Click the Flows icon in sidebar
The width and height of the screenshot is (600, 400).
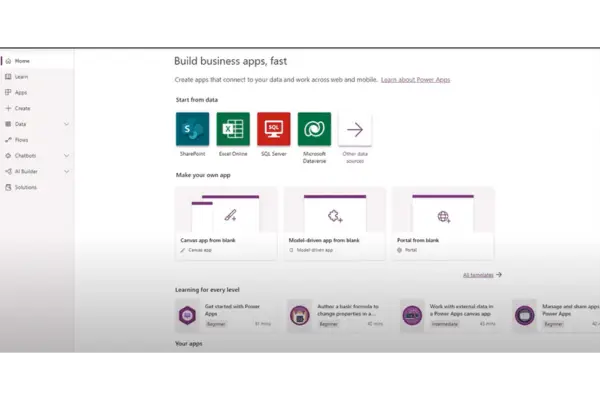point(8,140)
